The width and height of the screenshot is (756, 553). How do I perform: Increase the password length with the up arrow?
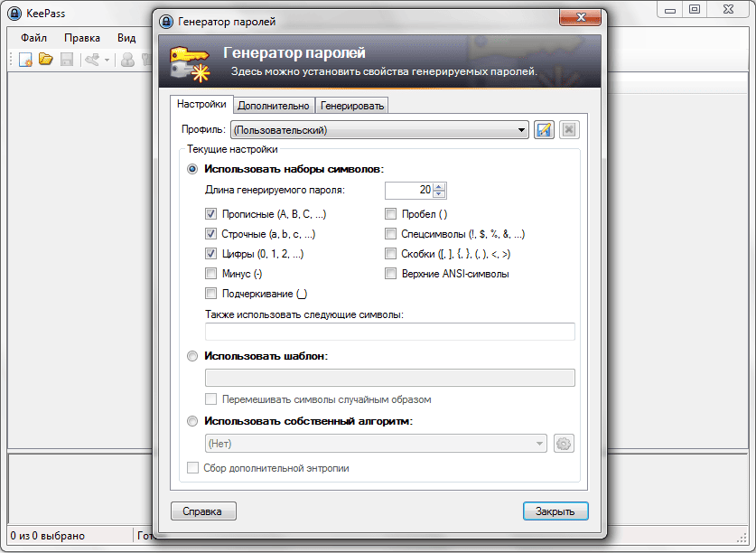click(439, 186)
